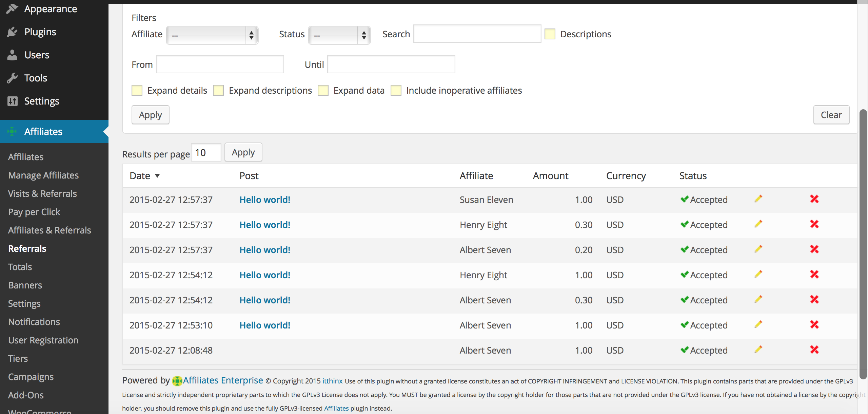Open Affiliates Enterprise footer link
Image resolution: width=868 pixels, height=414 pixels.
(x=223, y=380)
